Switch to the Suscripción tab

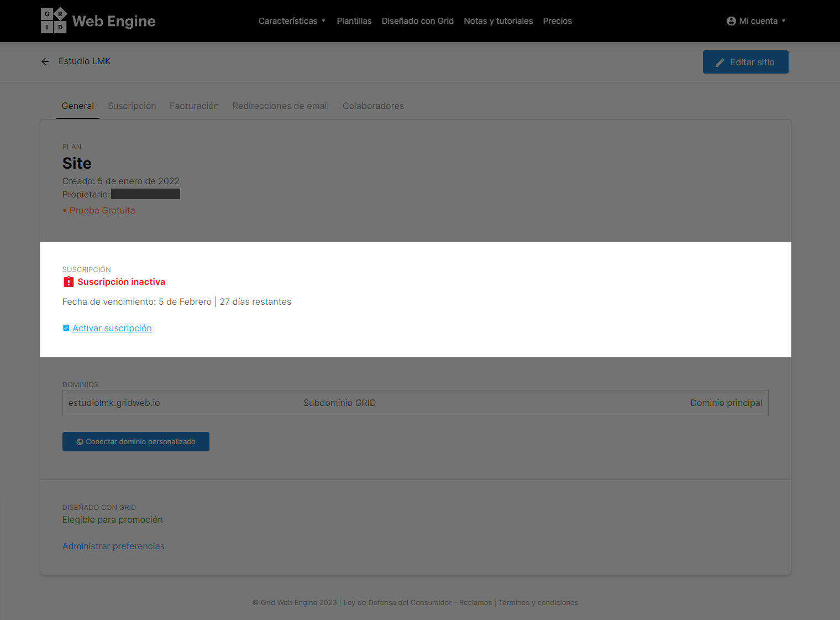pyautogui.click(x=132, y=106)
